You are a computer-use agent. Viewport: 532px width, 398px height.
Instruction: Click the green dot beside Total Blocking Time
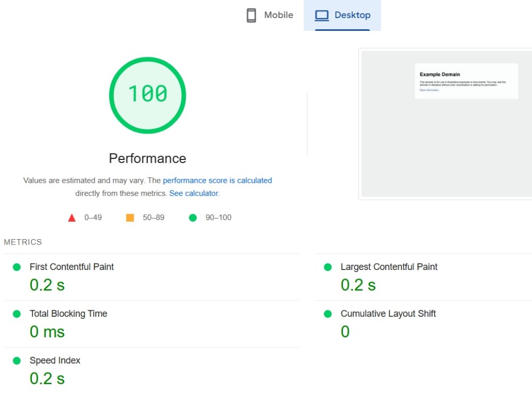(16, 314)
